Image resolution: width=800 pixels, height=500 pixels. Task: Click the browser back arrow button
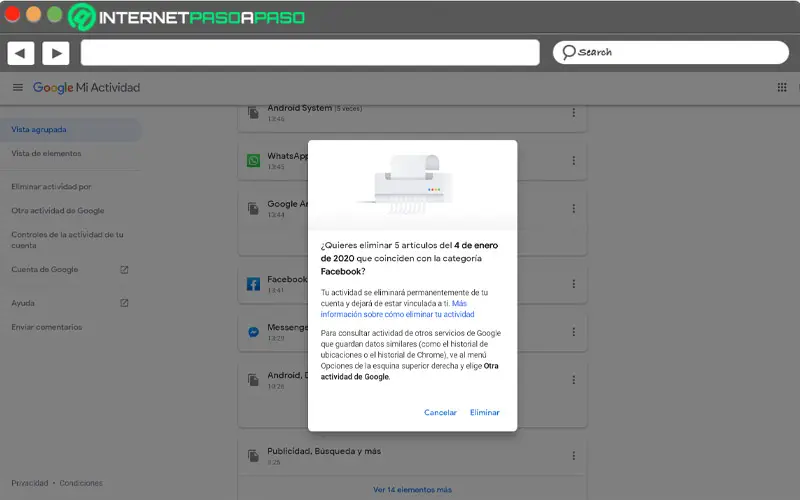click(x=21, y=53)
